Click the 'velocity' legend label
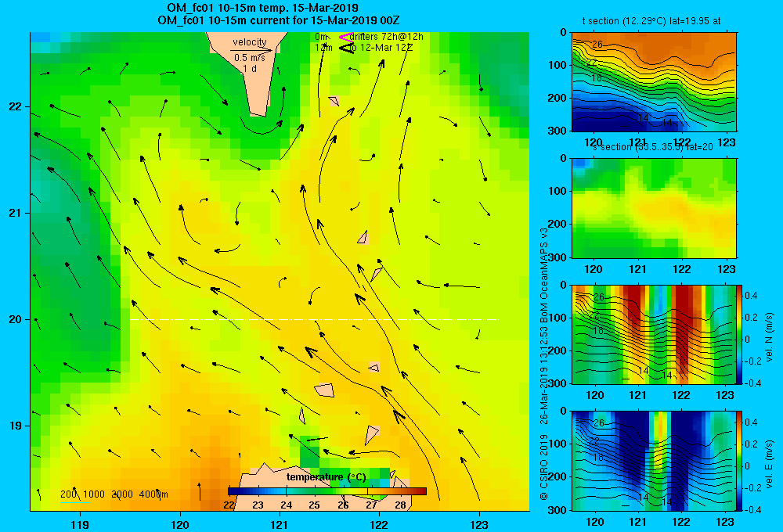 [x=250, y=42]
